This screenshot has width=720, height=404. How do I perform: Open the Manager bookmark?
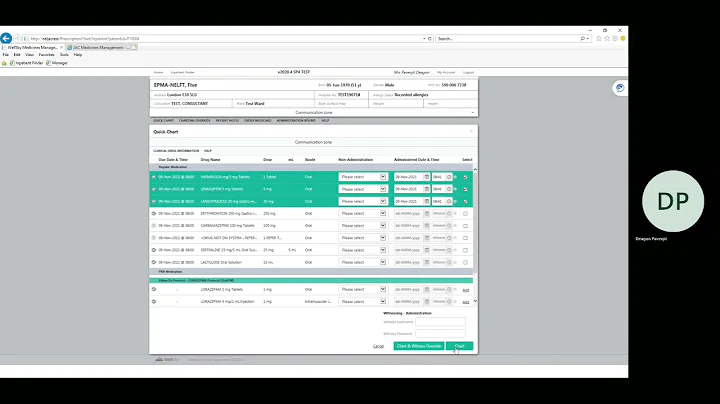[x=57, y=63]
